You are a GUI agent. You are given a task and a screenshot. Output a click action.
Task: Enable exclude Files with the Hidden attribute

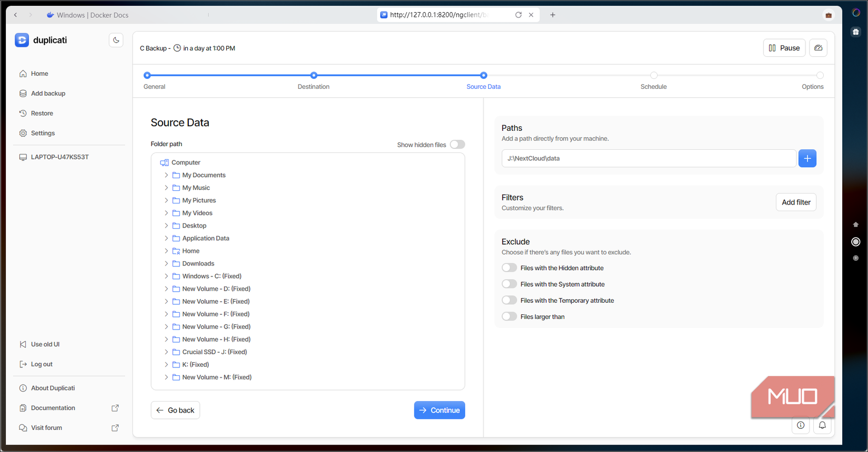point(509,268)
